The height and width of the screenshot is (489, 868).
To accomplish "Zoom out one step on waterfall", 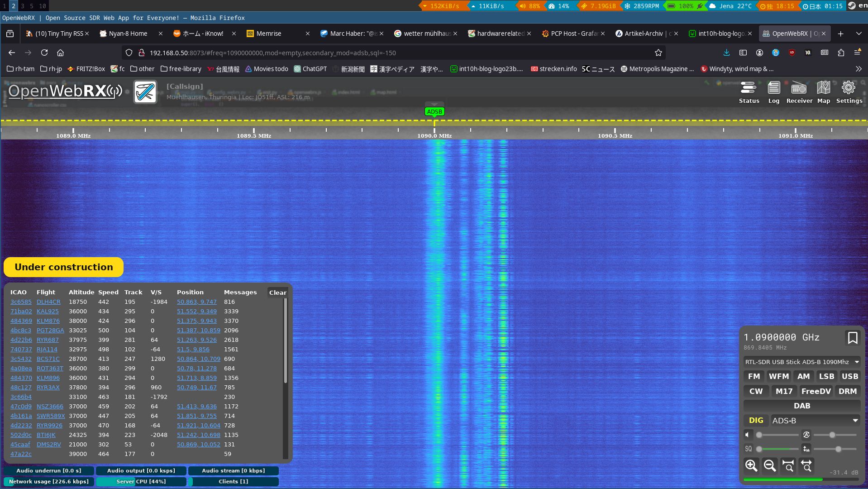I will click(769, 465).
